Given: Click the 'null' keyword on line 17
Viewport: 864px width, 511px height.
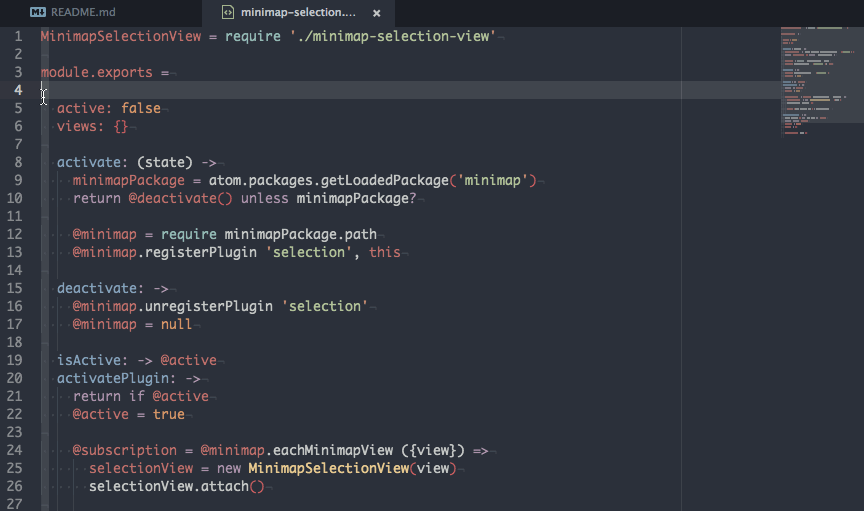Looking at the screenshot, I should [177, 324].
